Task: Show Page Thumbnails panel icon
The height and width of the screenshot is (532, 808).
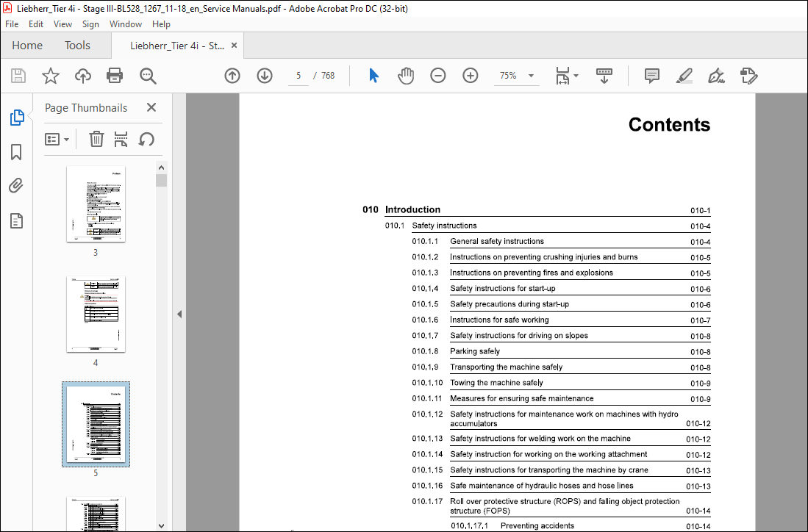Action: pos(16,118)
